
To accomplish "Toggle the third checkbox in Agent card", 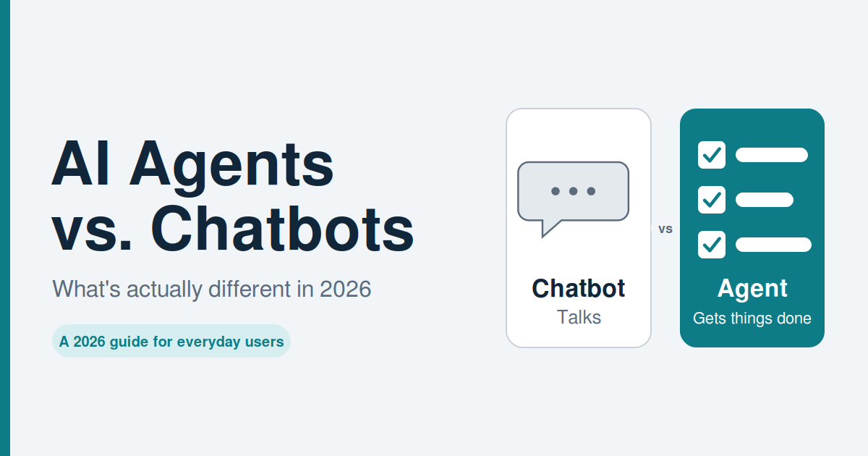I will coord(712,245).
